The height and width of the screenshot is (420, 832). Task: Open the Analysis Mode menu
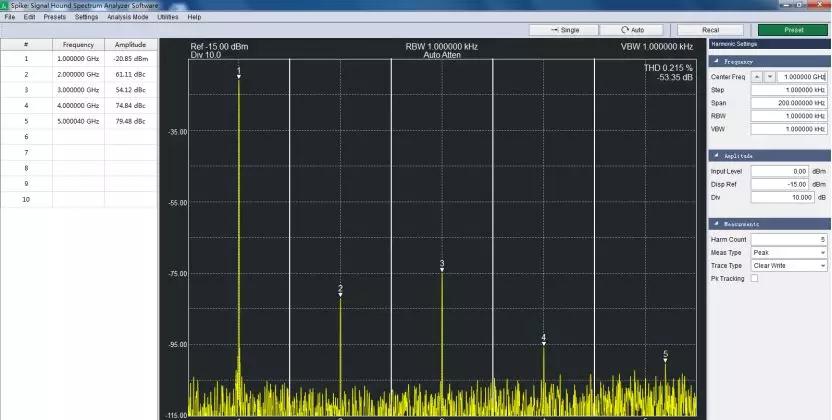(127, 17)
